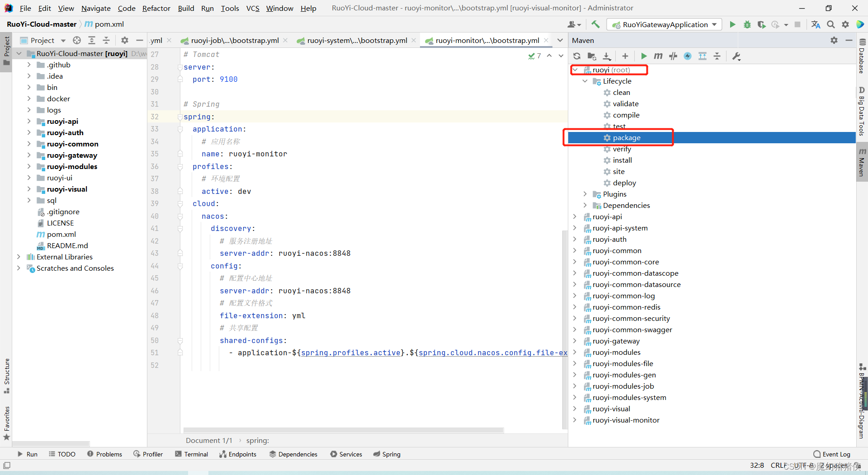
Task: Toggle Database tool window side button
Action: point(862,56)
